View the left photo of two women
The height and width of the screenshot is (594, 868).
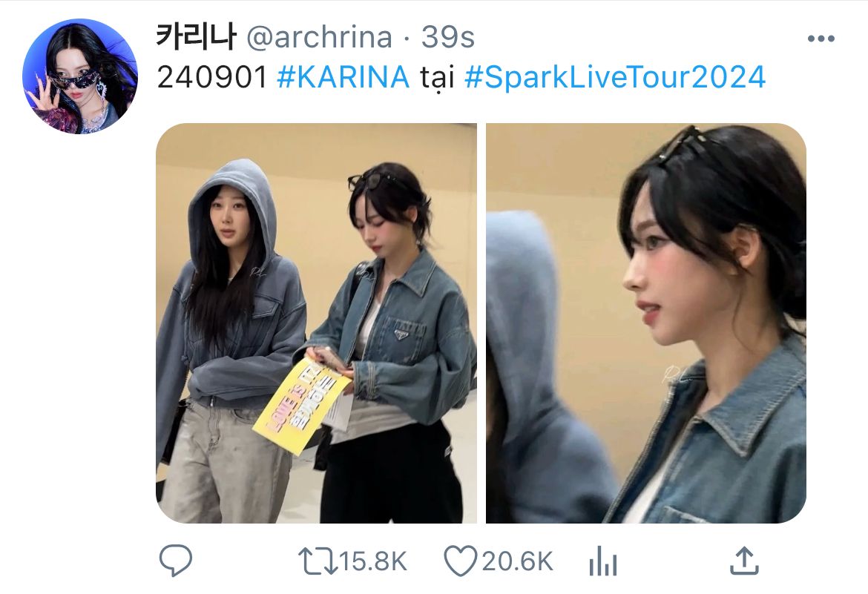click(316, 323)
